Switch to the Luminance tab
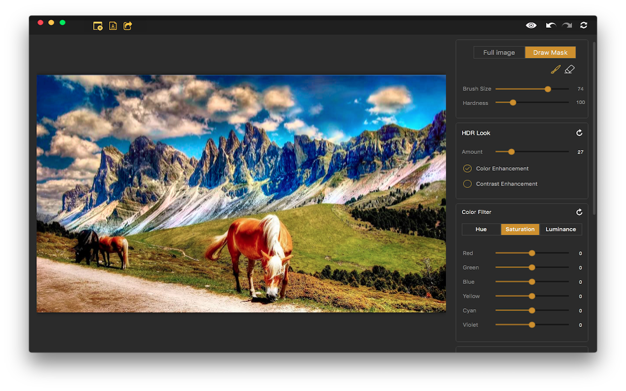 pos(561,229)
